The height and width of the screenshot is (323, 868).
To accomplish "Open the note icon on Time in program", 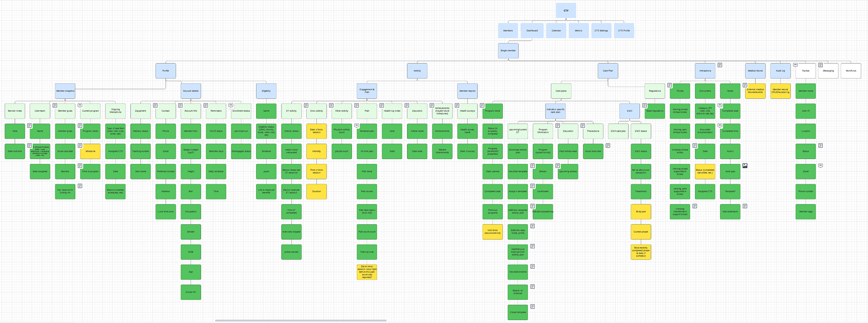I will coord(80,166).
